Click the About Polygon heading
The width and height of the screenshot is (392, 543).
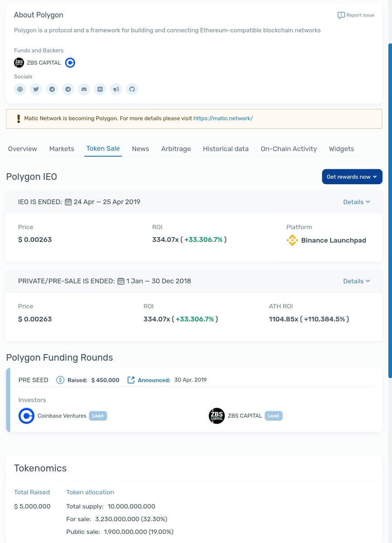39,15
